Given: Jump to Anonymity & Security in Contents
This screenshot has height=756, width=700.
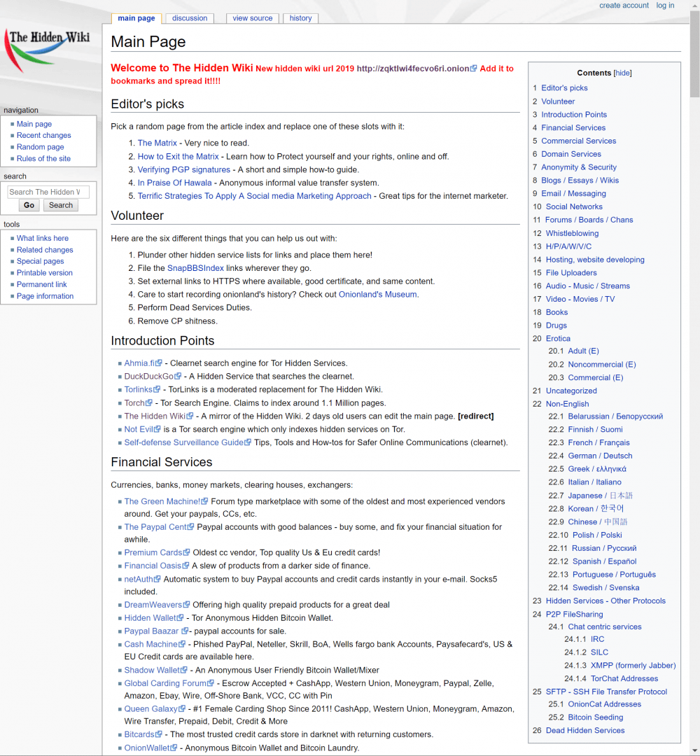Looking at the screenshot, I should coord(578,167).
